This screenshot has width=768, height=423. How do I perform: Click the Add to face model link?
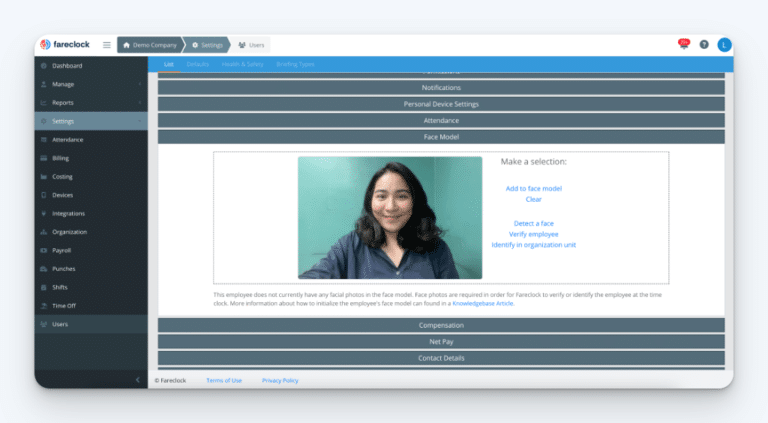533,188
